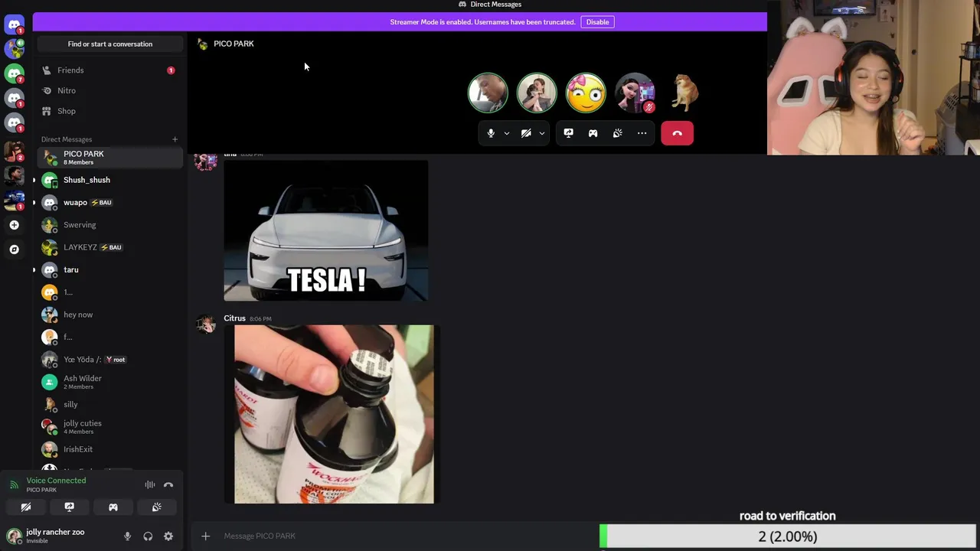Open microphone options arrow in call bar
The width and height of the screenshot is (980, 551).
click(x=506, y=133)
